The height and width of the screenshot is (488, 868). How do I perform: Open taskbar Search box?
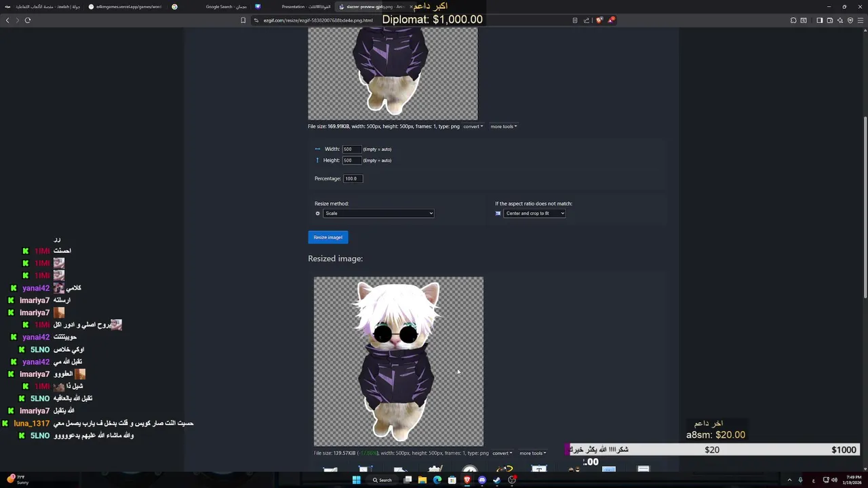point(382,480)
